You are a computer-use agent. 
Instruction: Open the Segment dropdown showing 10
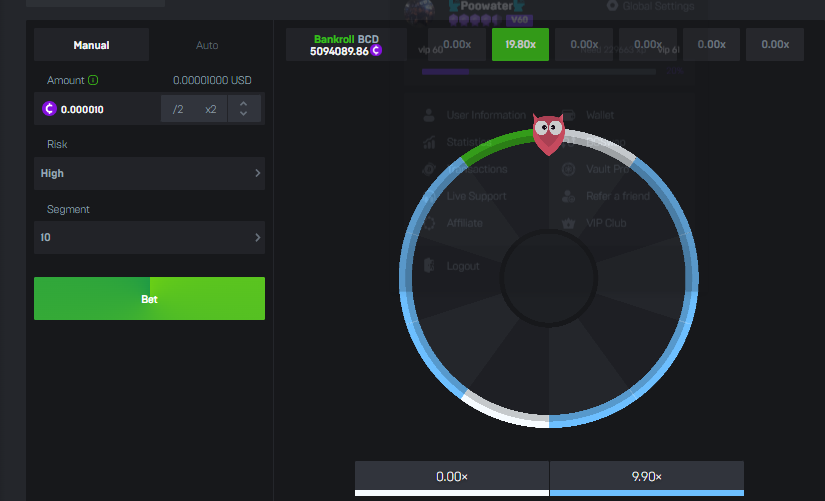pos(149,238)
